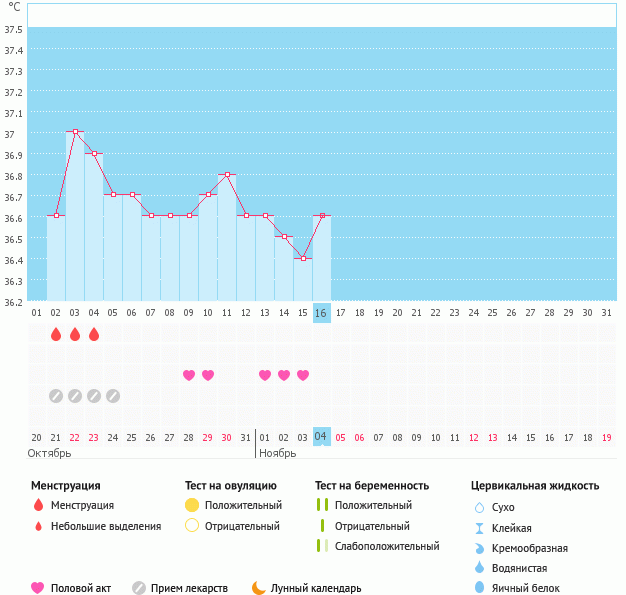
Task: Click the yellow Положительный ovulation test icon
Action: point(192,506)
